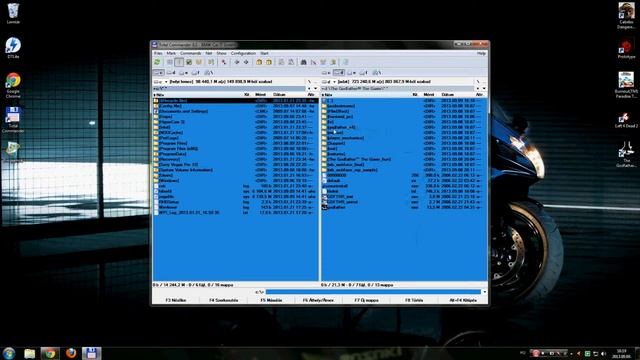Open The Godfather desktop shortcut
This screenshot has width=640, height=360.
[x=626, y=154]
